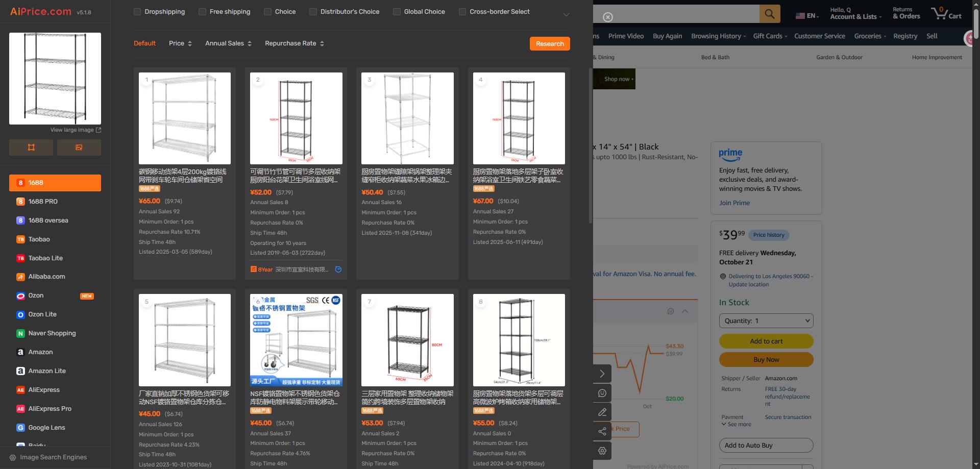Open the settings gear on side toolbar

click(602, 451)
